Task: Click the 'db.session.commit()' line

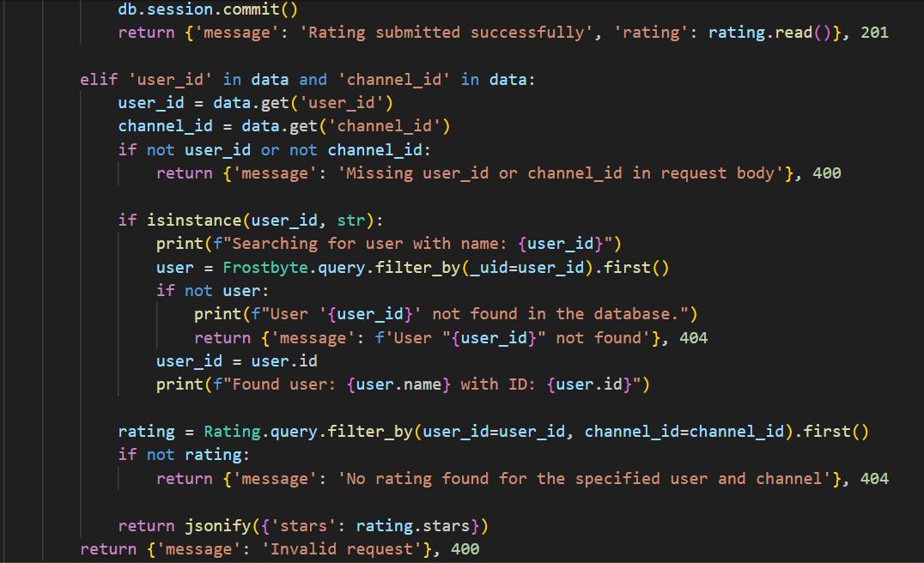Action: [x=208, y=9]
